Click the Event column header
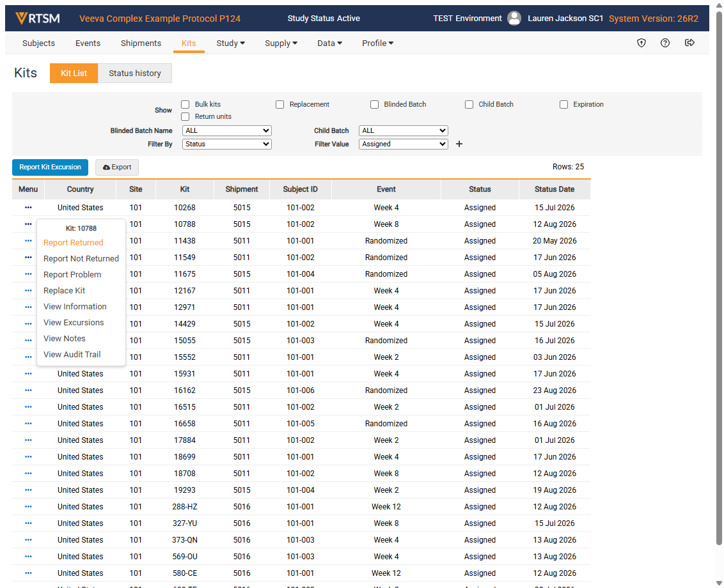This screenshot has width=724, height=588. coord(386,189)
